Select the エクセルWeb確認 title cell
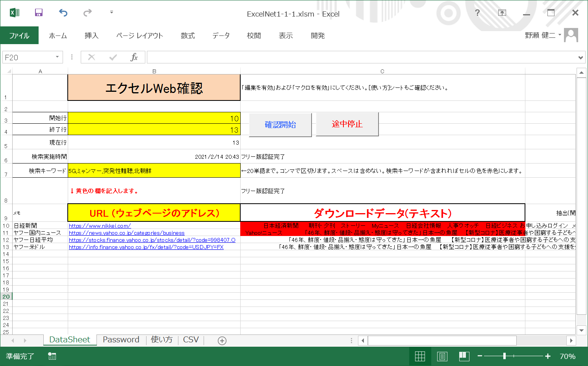The image size is (588, 366). click(x=154, y=87)
